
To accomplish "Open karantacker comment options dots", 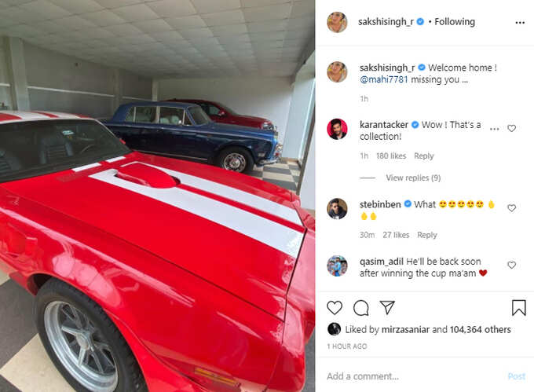I will pyautogui.click(x=495, y=129).
